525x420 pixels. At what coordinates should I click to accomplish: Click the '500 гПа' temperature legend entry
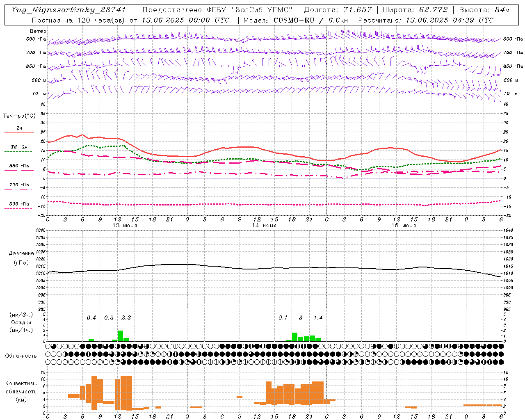19,204
